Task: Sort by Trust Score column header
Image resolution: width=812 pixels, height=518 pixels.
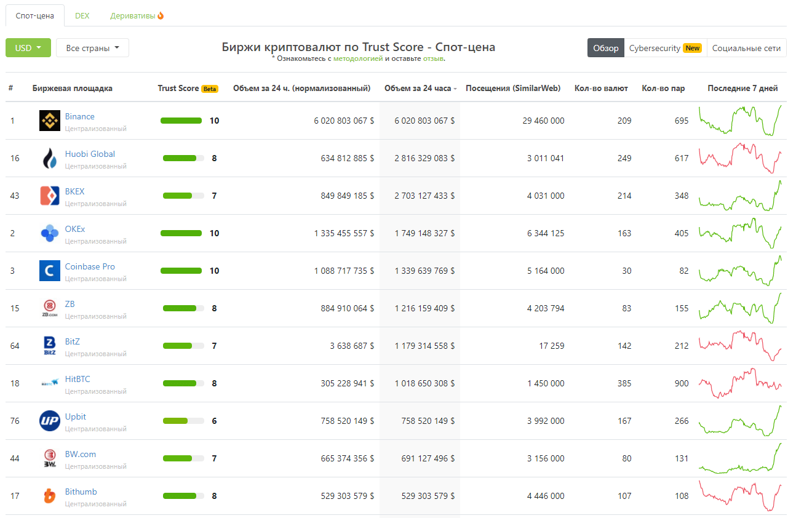Action: (178, 89)
